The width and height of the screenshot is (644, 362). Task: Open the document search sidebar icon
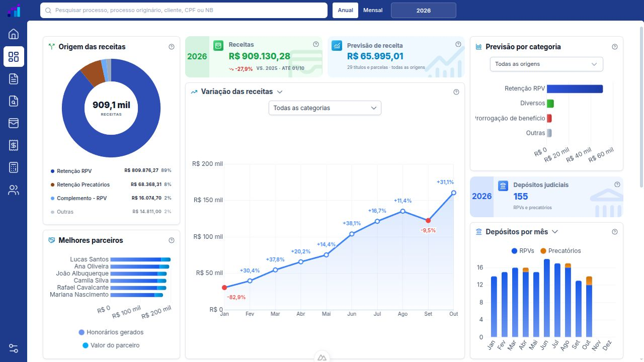[x=14, y=101]
